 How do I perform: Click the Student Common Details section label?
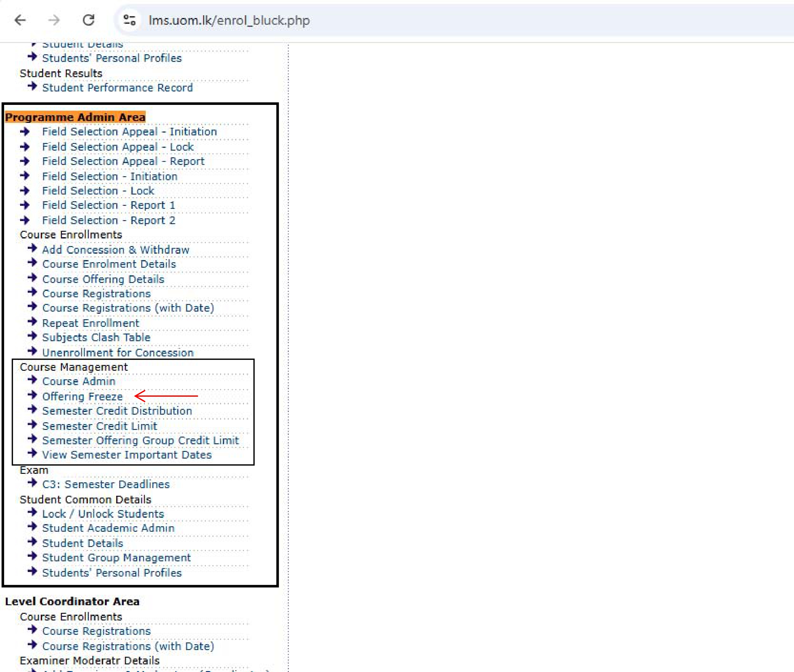(85, 499)
